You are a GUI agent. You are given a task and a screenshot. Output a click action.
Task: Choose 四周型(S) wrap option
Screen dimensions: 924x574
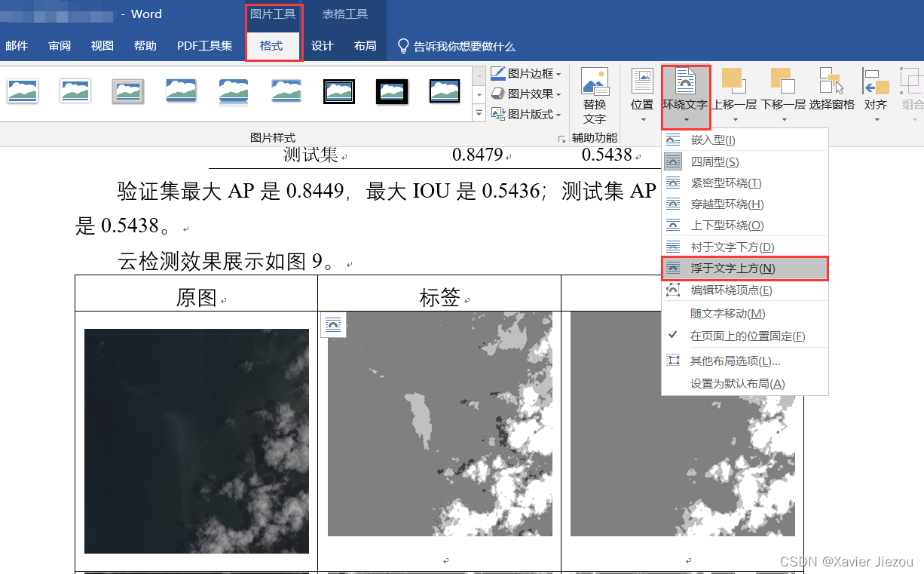coord(745,161)
